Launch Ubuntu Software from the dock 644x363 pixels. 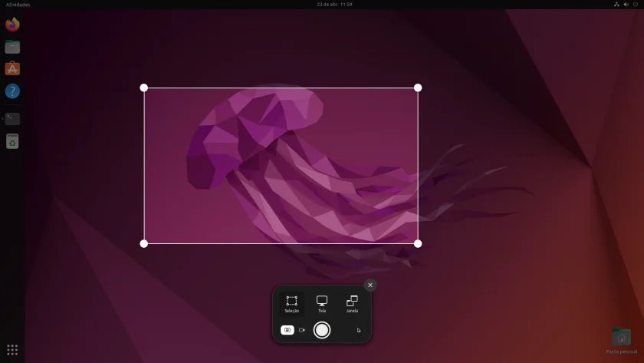(x=12, y=68)
